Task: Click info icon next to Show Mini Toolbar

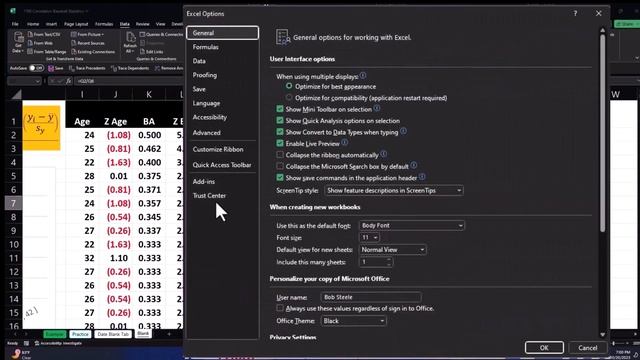Action: (x=377, y=108)
